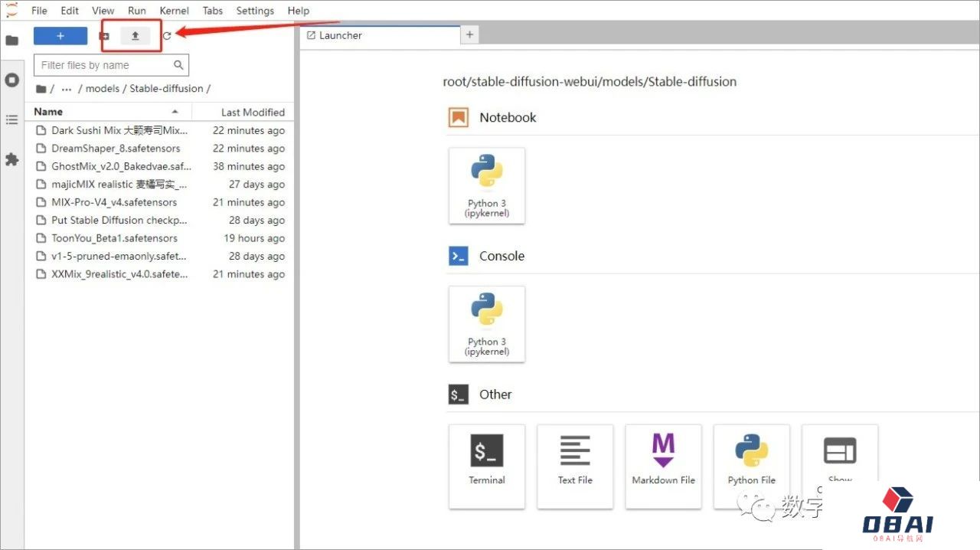Viewport: 980px width, 550px height.
Task: Open the Settings menu
Action: (255, 11)
